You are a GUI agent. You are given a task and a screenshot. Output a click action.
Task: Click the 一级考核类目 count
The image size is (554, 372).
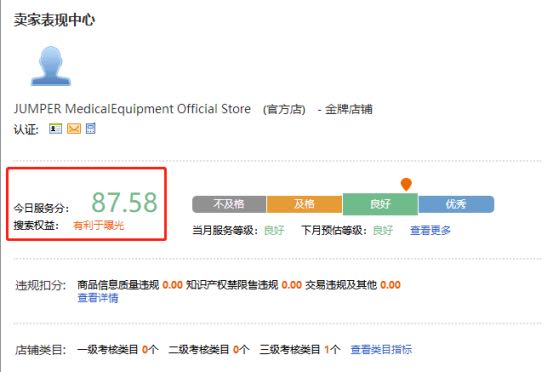[x=150, y=349]
